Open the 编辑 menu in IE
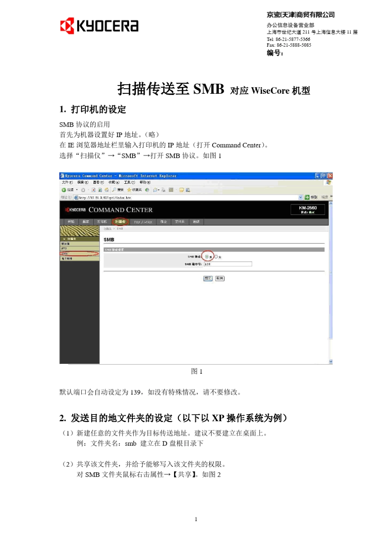 pyautogui.click(x=83, y=182)
